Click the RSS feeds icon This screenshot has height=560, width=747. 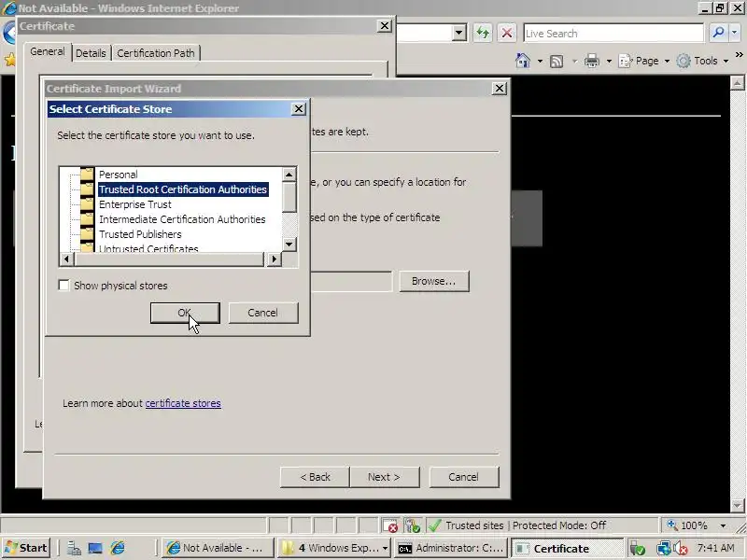pyautogui.click(x=557, y=61)
